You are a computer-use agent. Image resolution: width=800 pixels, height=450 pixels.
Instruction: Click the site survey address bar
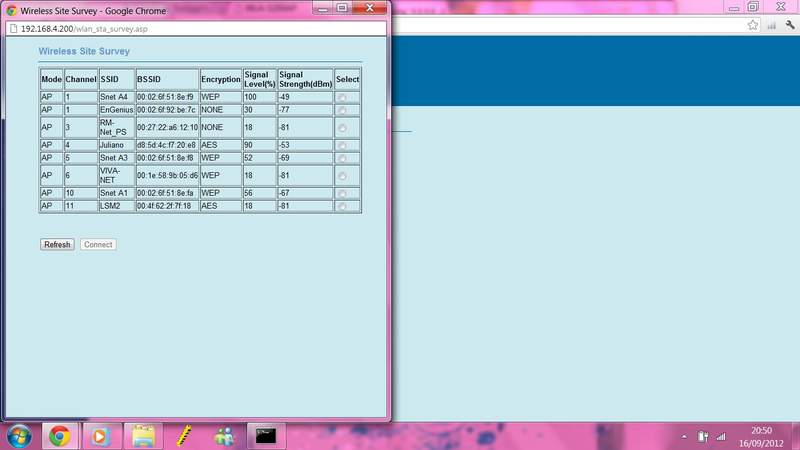tap(196, 29)
